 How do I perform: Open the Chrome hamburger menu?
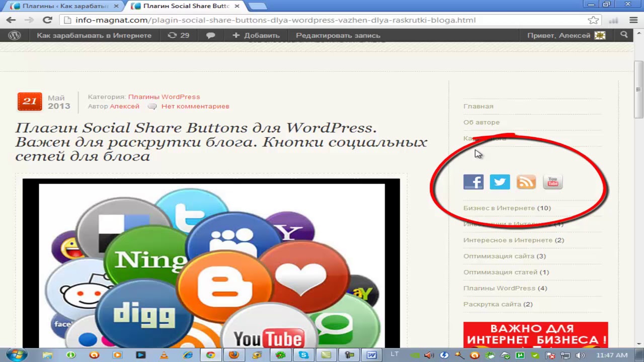633,20
